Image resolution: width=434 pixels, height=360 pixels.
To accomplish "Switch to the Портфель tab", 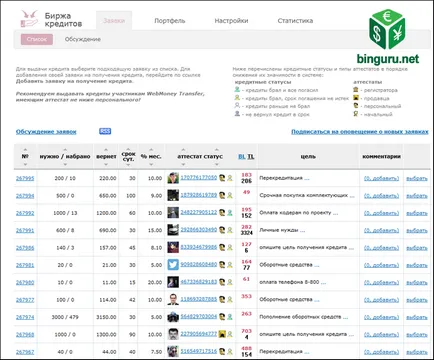I will point(170,21).
